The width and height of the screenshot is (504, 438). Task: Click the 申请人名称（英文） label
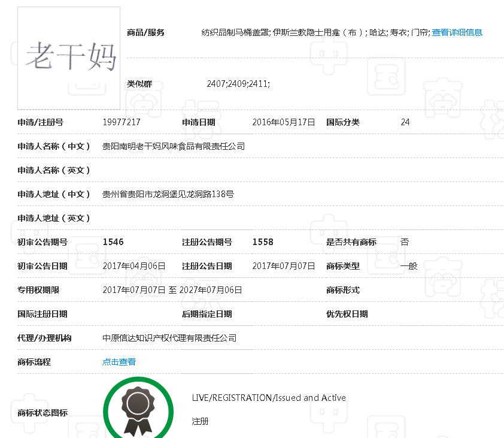(53, 170)
